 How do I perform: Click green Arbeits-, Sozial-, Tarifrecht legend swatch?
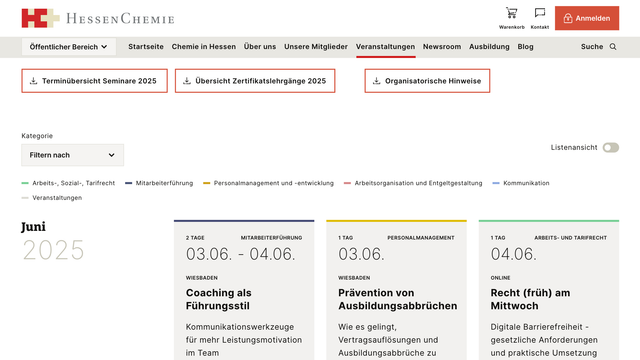(x=25, y=183)
